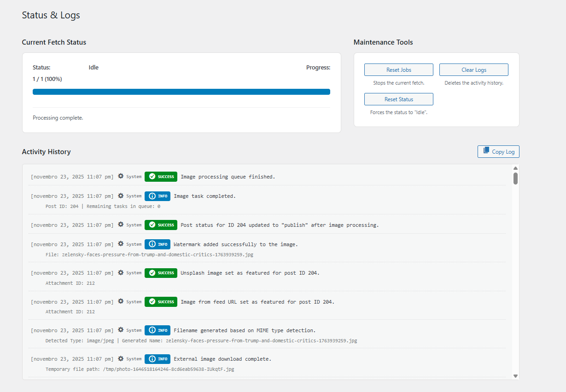Screen dimensions: 566x392
Task: Click the blue fetch progress bar
Action: (181, 92)
